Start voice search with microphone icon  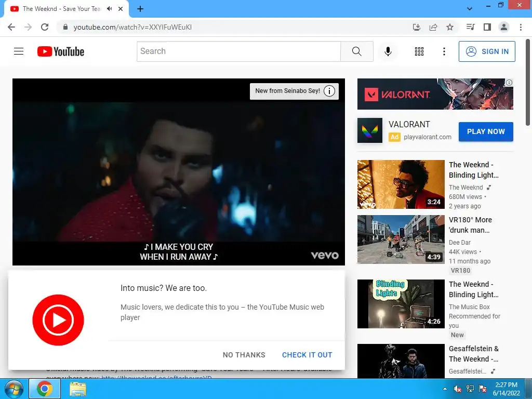(388, 51)
